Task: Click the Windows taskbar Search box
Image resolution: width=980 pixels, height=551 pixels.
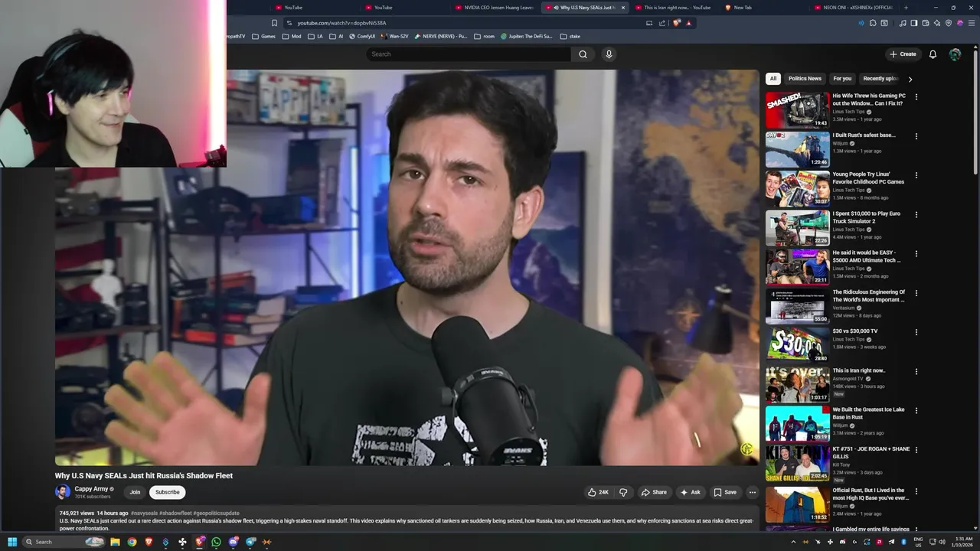Action: [x=63, y=542]
